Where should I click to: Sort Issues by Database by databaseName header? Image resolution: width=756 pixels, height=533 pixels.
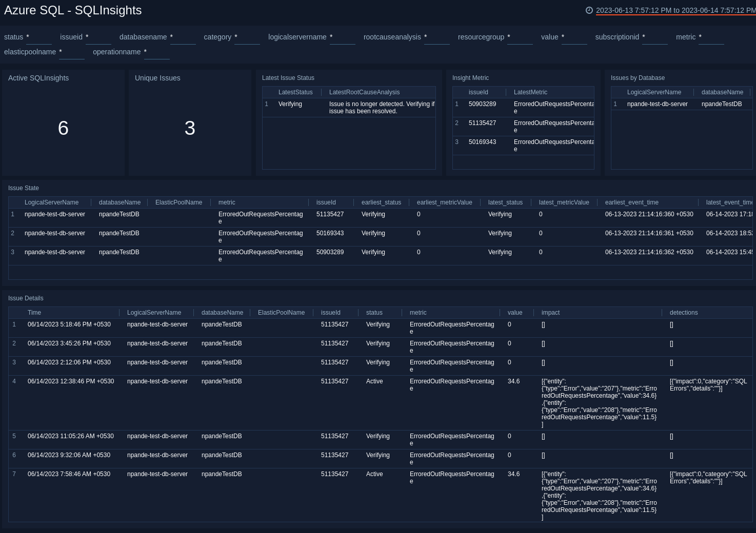click(x=722, y=92)
